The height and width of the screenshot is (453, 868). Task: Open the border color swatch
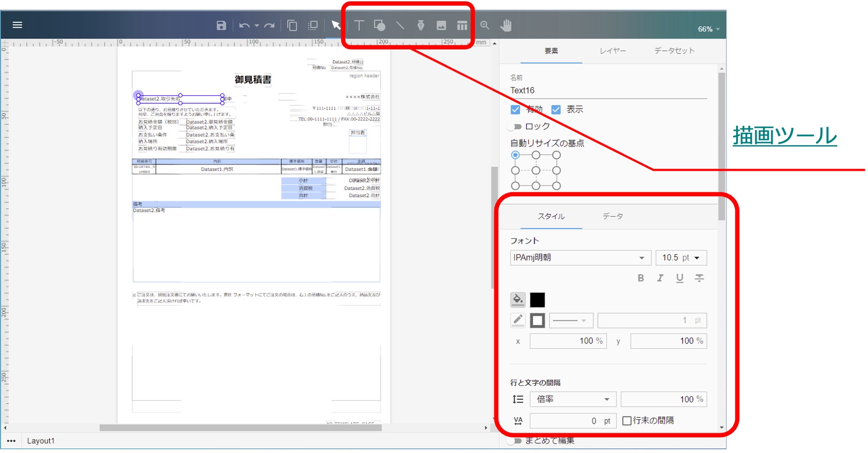tap(537, 320)
